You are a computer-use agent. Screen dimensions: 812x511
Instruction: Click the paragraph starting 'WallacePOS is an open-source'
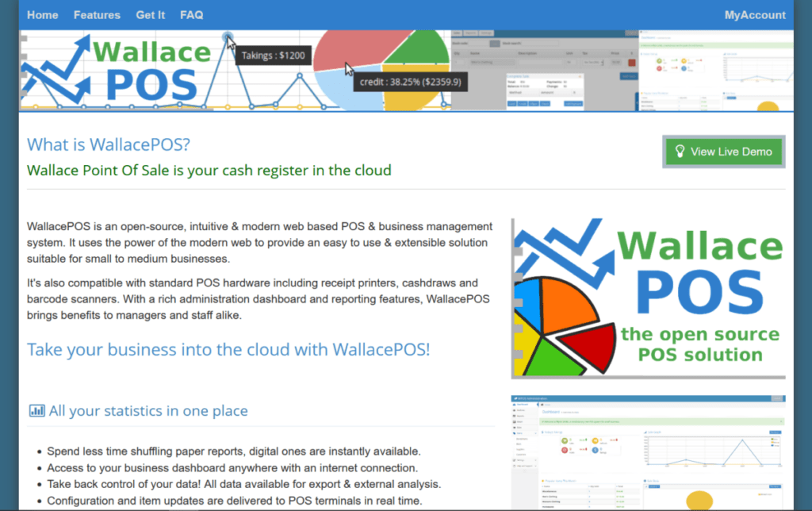[259, 243]
